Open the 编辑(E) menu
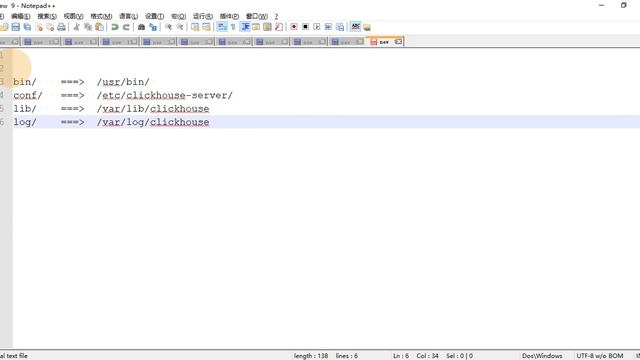This screenshot has width=640, height=360. 20,16
